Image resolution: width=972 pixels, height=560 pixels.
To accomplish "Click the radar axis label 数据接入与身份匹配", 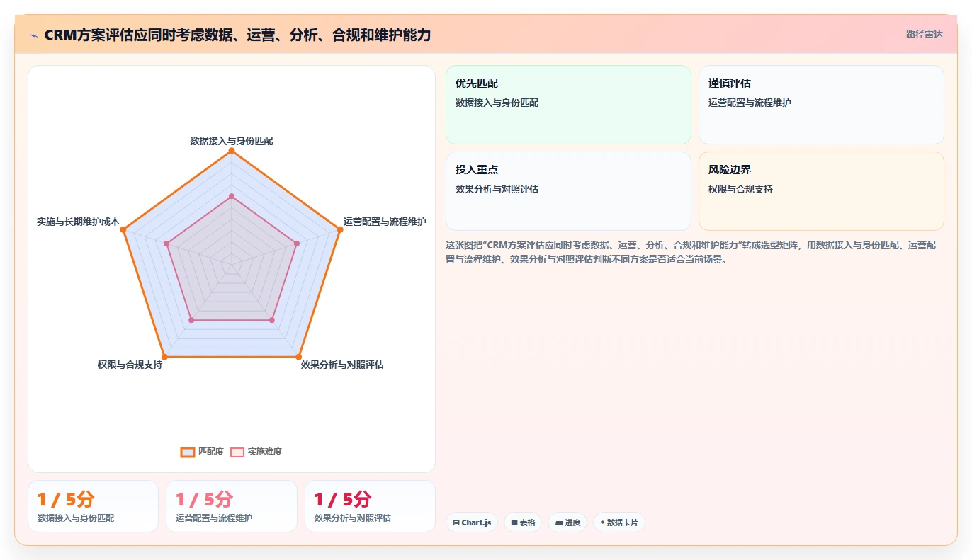I will (232, 141).
